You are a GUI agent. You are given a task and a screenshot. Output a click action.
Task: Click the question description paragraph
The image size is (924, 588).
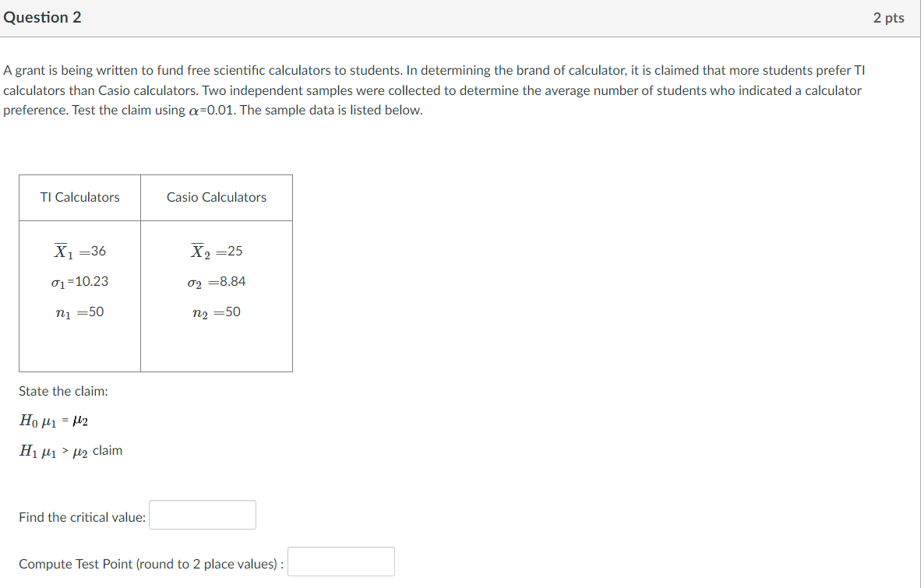point(436,90)
